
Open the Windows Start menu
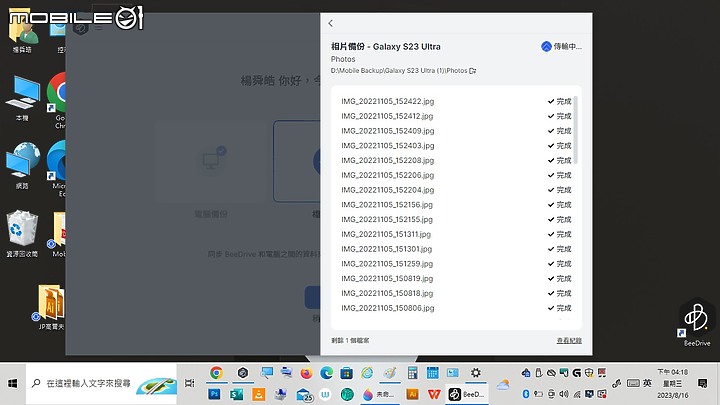pos(12,383)
